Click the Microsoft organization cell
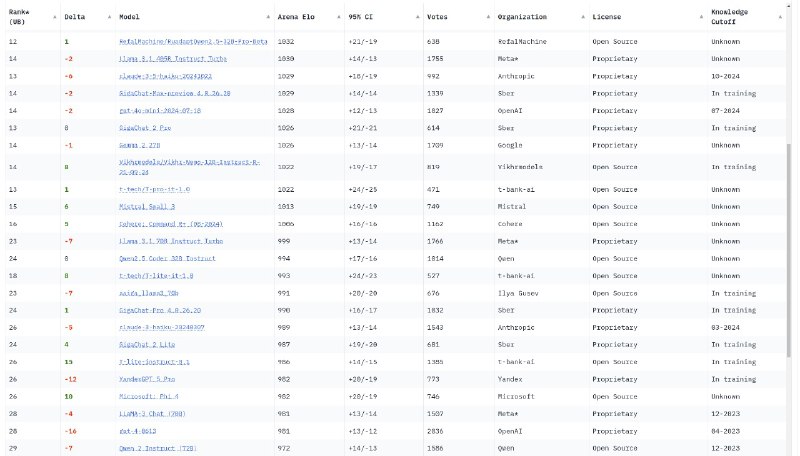Viewport: 800px width, 456px height. click(516, 396)
